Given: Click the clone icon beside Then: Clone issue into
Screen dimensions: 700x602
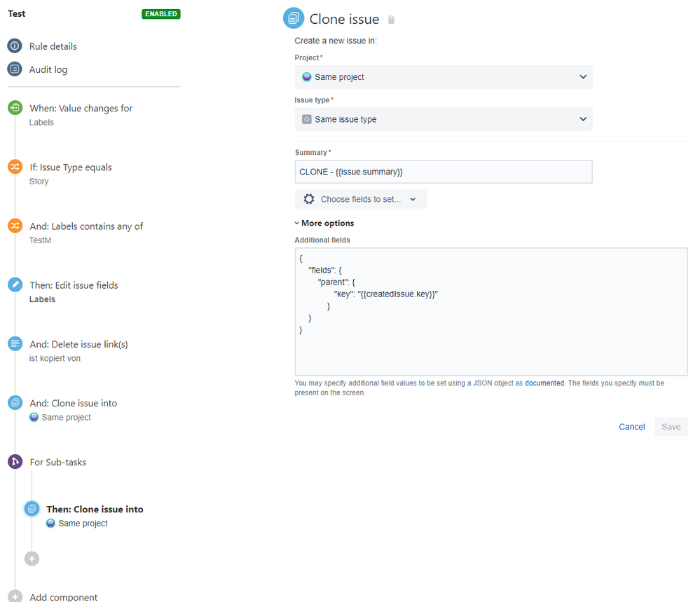Looking at the screenshot, I should (32, 508).
